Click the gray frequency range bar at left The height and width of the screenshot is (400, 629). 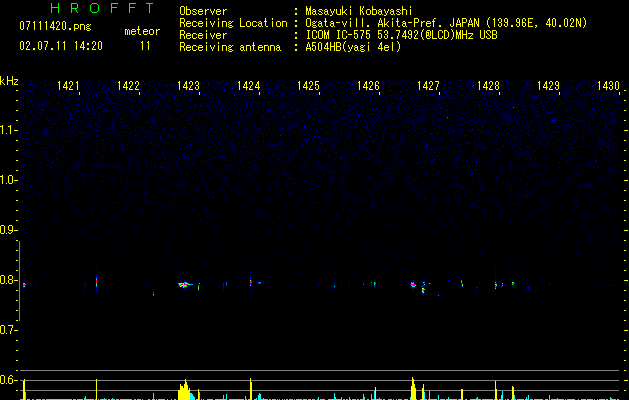19,281
